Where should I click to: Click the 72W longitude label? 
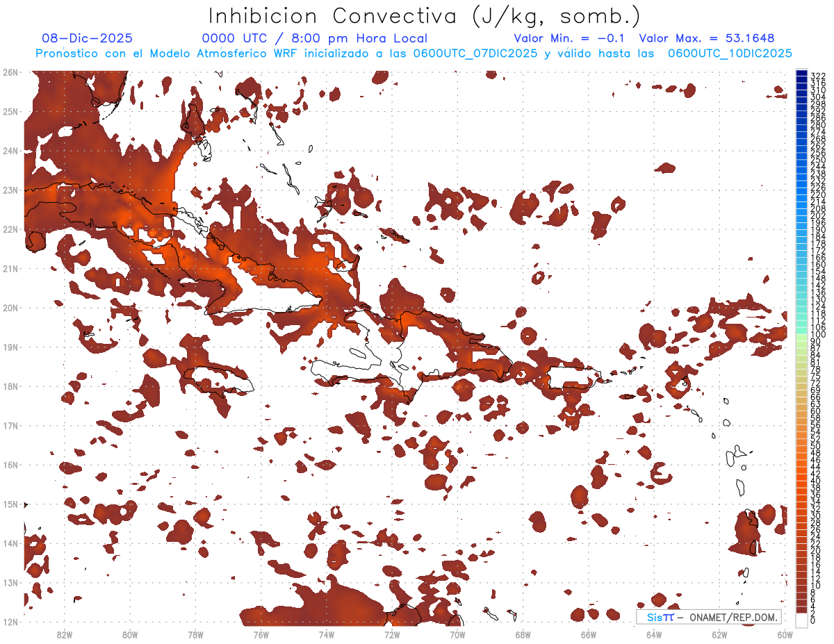(392, 635)
